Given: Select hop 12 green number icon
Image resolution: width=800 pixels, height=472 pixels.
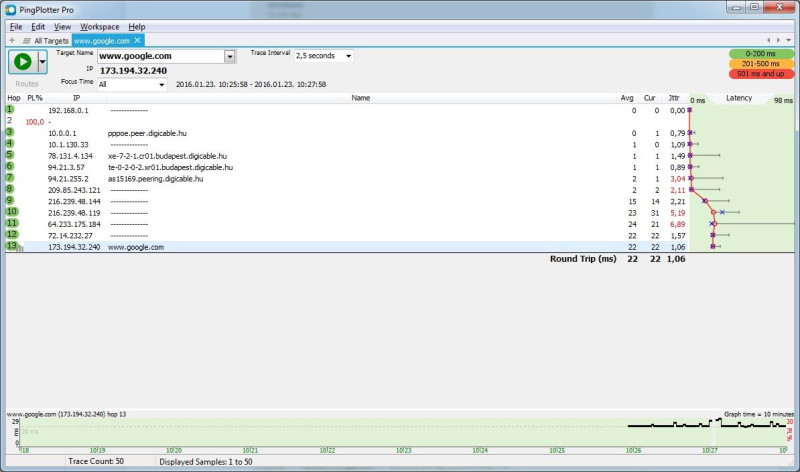Looking at the screenshot, I should coord(12,234).
